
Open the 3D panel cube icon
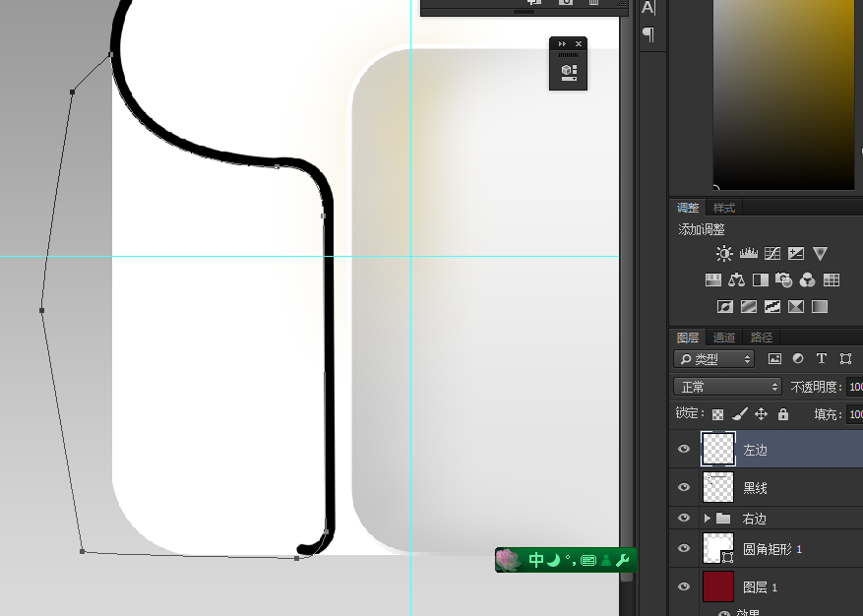(x=569, y=72)
